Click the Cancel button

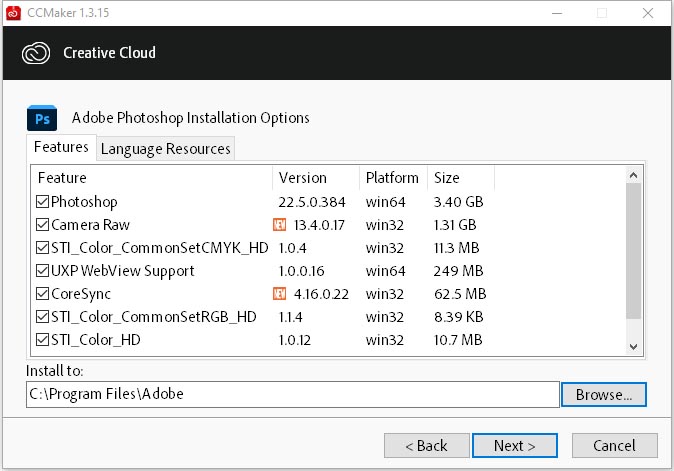point(614,446)
